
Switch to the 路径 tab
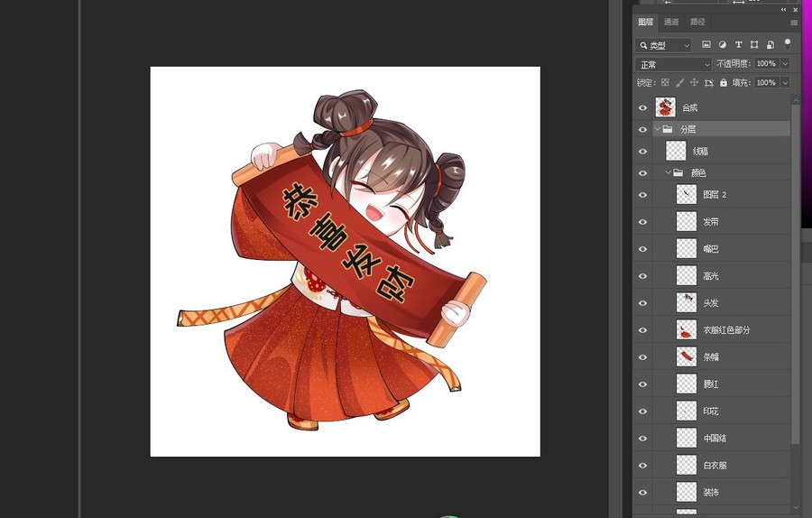click(x=697, y=22)
